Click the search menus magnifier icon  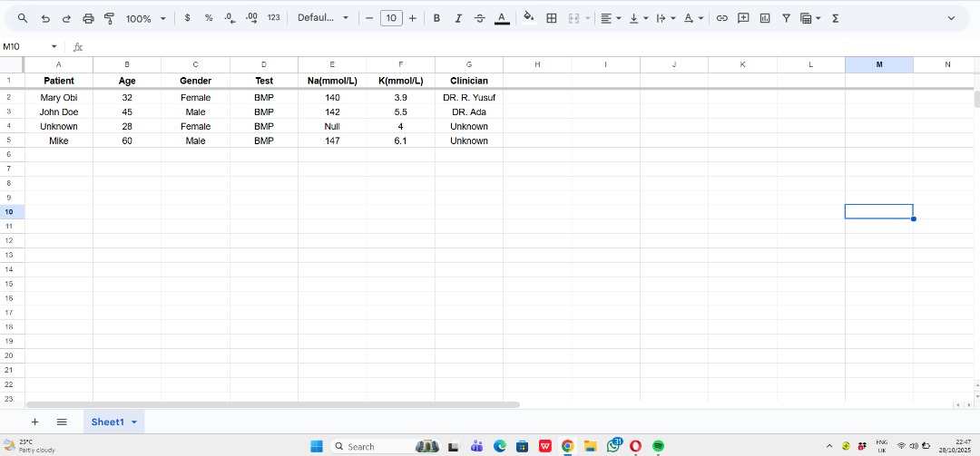coord(23,19)
